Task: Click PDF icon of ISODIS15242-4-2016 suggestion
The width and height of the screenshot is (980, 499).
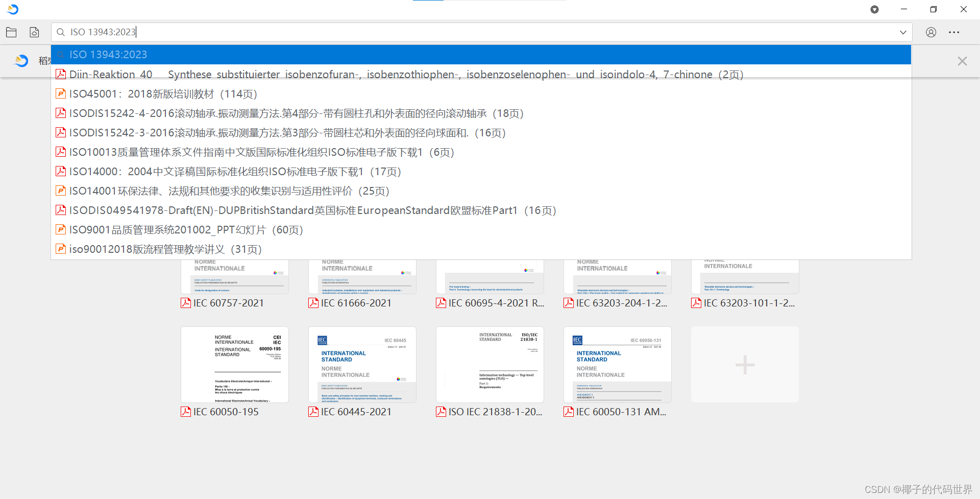Action: coord(61,113)
